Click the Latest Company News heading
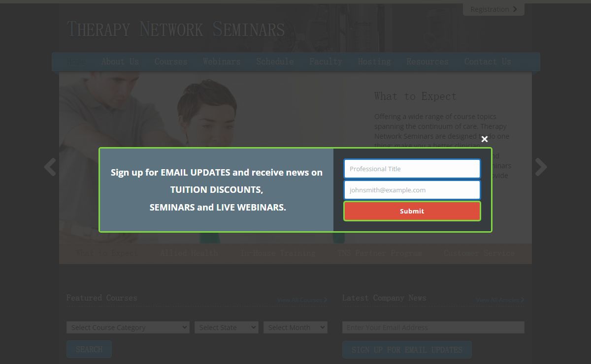 (x=384, y=298)
